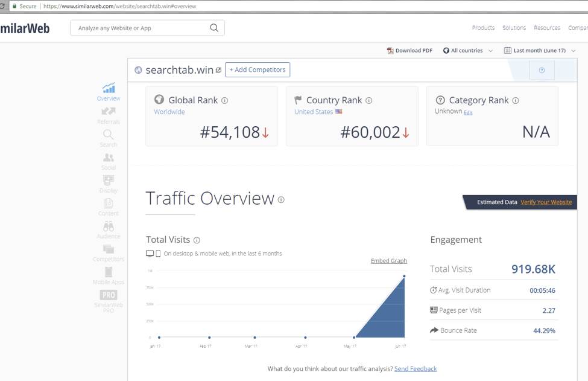Open the Referrals sidebar section
This screenshot has height=381, width=588.
click(x=109, y=115)
